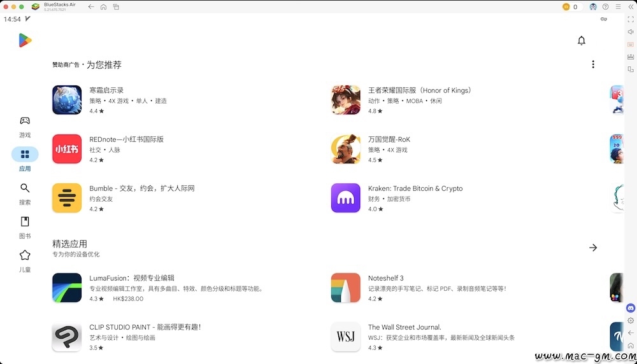Screen dimensions: 637x364
Task: Open the Kraken app icon
Action: click(346, 198)
